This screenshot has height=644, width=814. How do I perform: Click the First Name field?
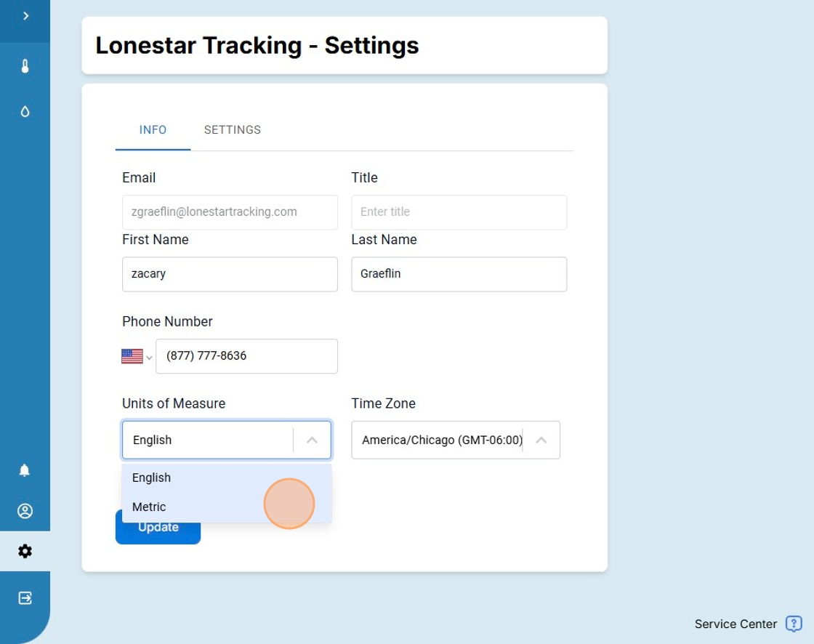tap(230, 274)
